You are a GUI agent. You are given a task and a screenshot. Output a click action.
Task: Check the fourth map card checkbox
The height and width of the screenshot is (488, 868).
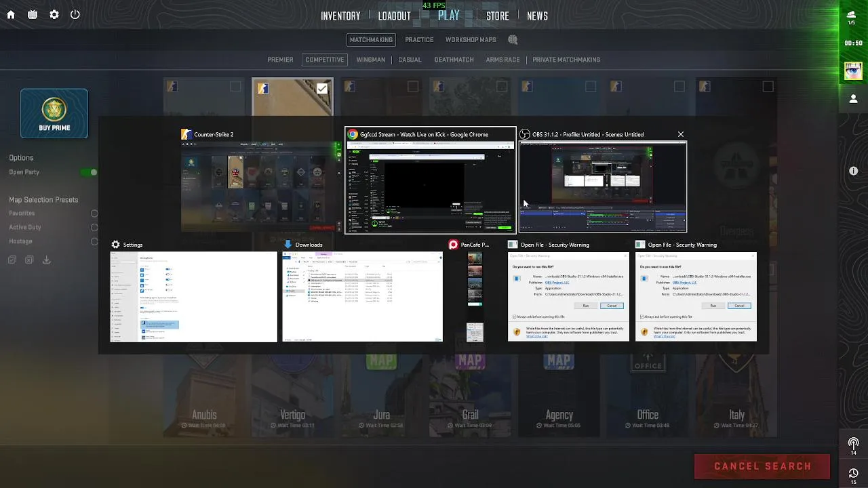pos(502,86)
